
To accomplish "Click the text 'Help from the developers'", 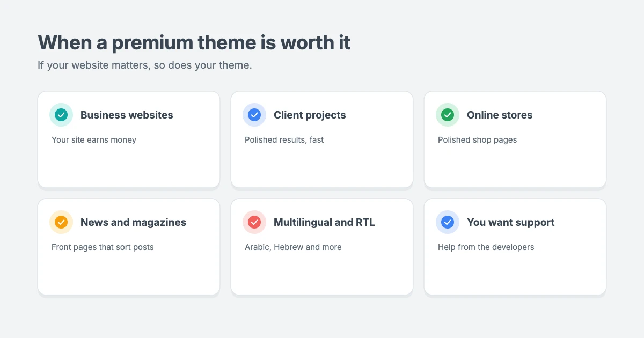I will click(x=486, y=247).
